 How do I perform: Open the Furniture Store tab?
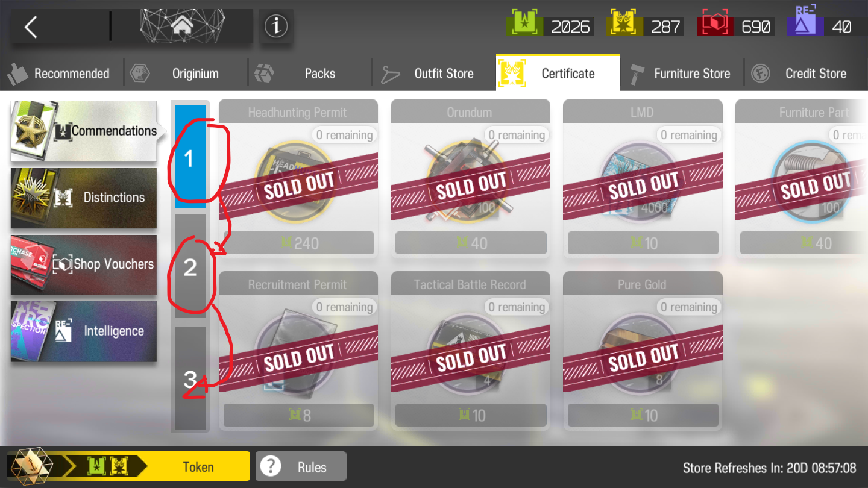tap(682, 74)
